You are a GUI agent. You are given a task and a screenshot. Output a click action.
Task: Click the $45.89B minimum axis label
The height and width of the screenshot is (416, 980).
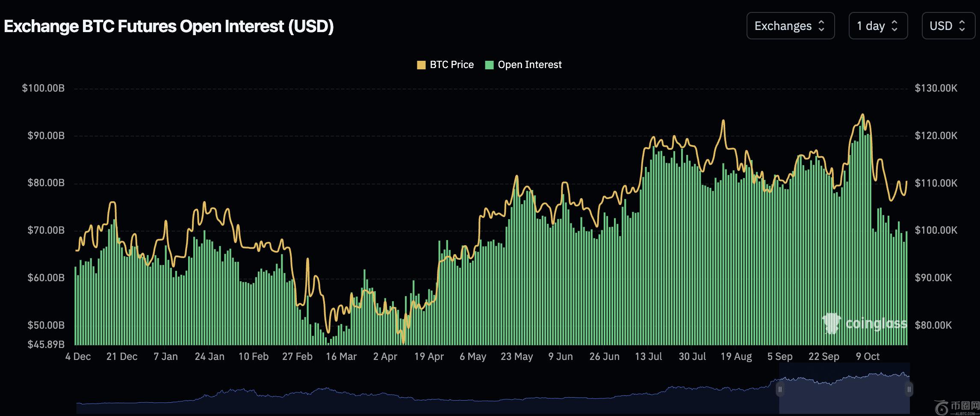[x=46, y=344]
